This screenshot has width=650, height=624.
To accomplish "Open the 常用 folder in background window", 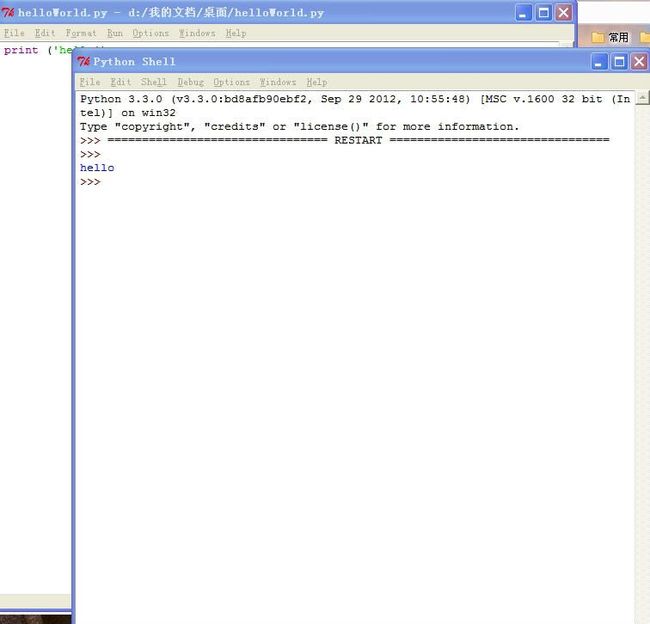I will click(x=610, y=37).
